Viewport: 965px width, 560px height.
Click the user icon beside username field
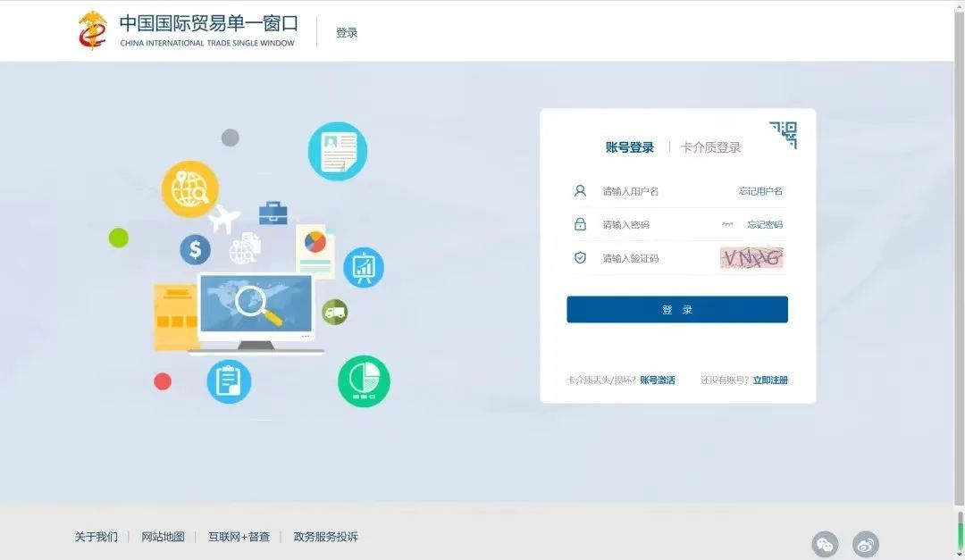pyautogui.click(x=580, y=191)
